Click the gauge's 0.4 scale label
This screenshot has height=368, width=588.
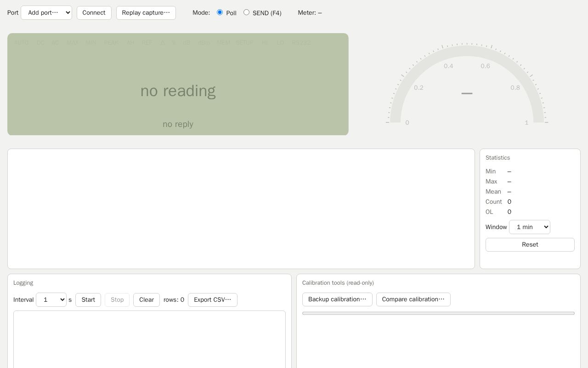click(x=448, y=66)
